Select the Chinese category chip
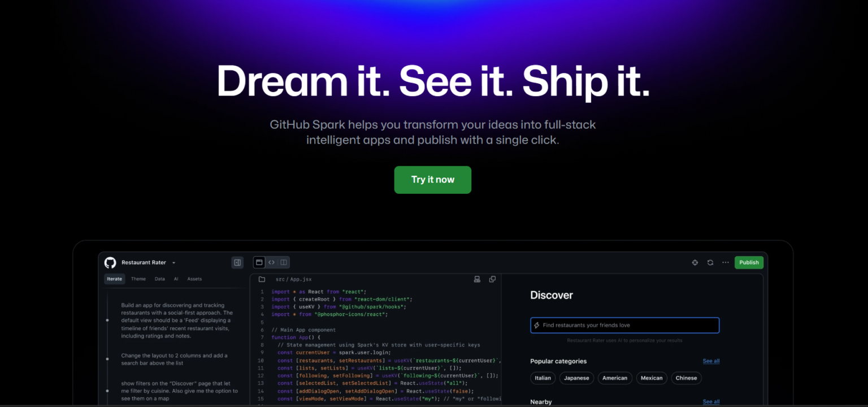This screenshot has width=868, height=407. 687,378
